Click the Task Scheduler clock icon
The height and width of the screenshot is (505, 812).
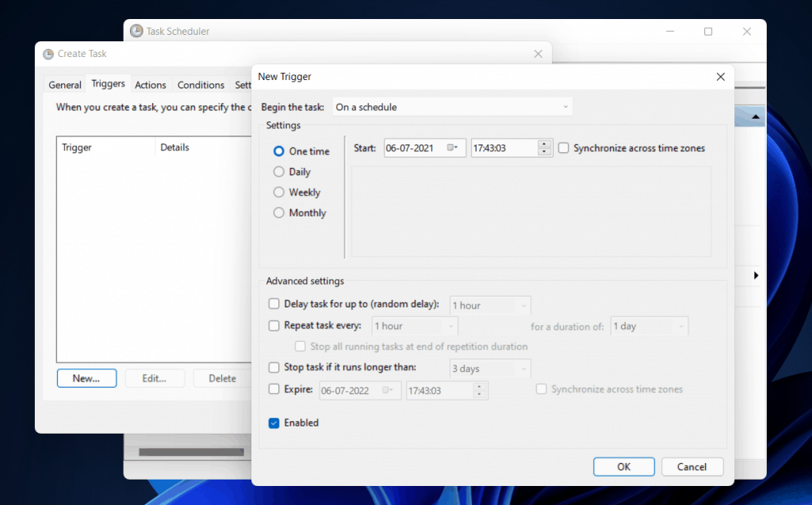(x=135, y=31)
